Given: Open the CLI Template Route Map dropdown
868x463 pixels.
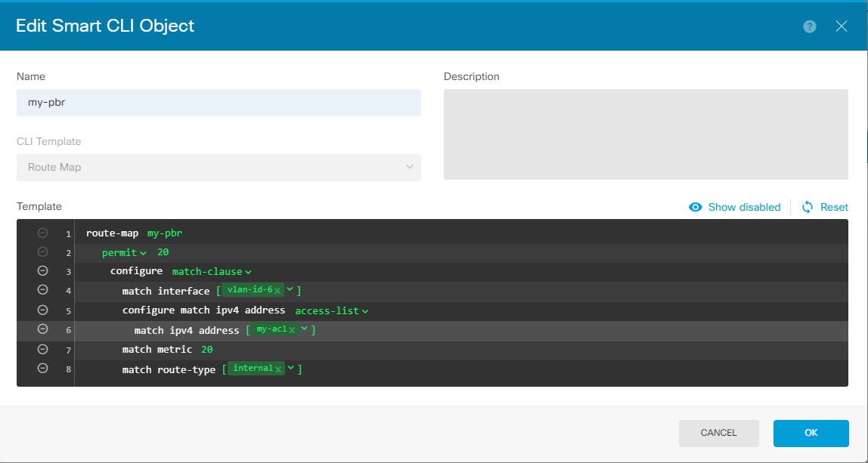Looking at the screenshot, I should click(x=219, y=167).
